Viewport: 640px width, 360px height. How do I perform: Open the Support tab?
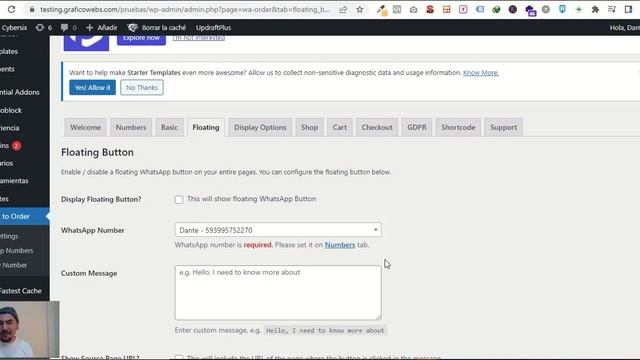click(x=503, y=127)
